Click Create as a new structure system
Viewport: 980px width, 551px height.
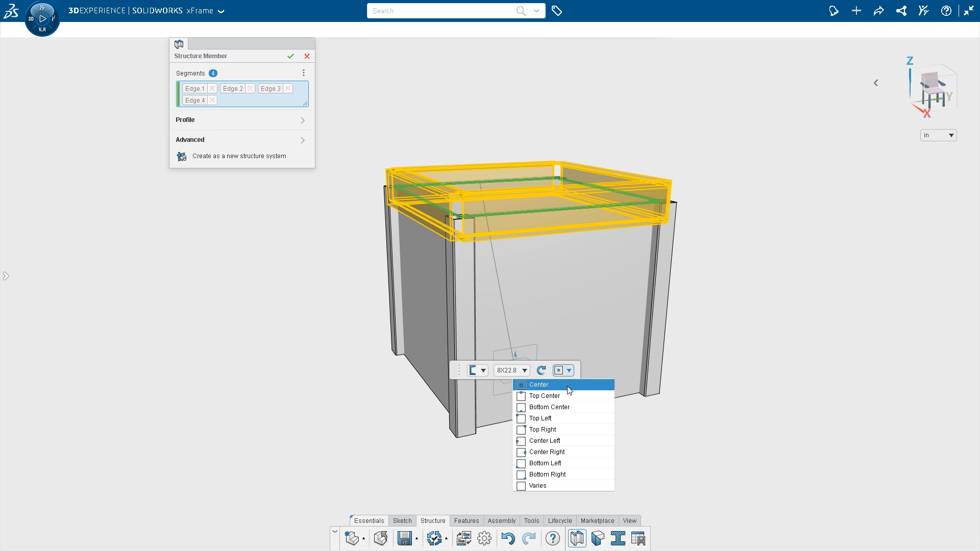click(239, 156)
